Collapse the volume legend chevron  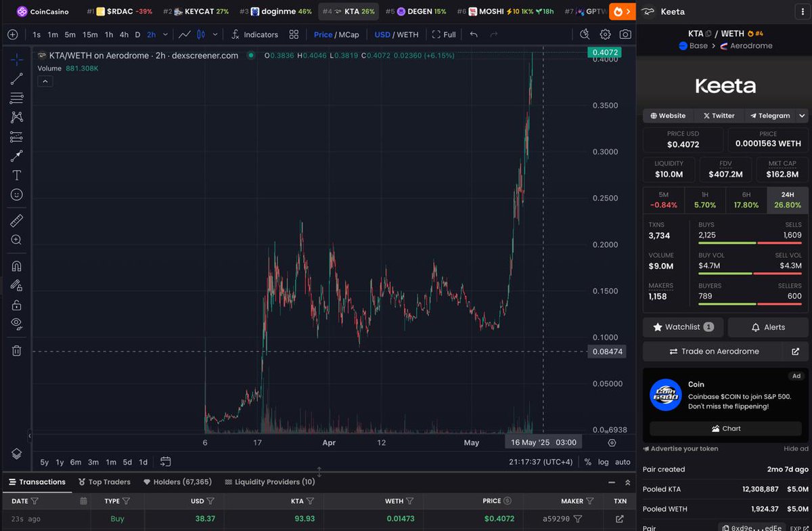[x=45, y=81]
